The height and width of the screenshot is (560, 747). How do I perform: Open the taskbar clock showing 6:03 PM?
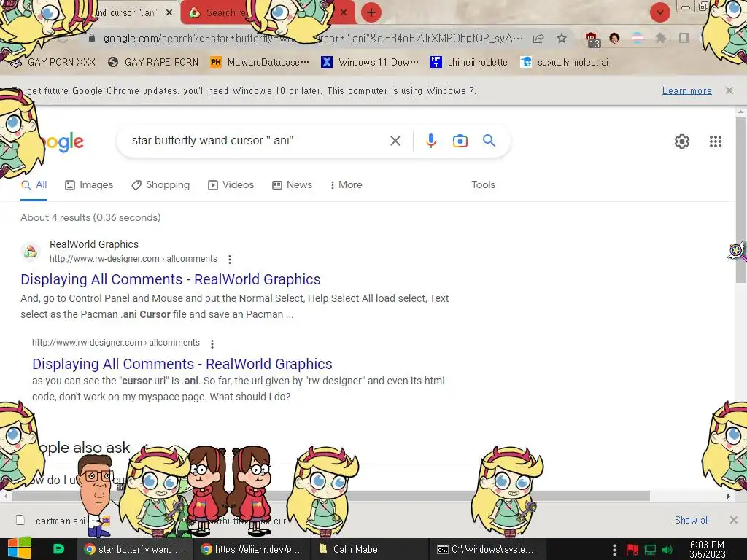tap(707, 550)
